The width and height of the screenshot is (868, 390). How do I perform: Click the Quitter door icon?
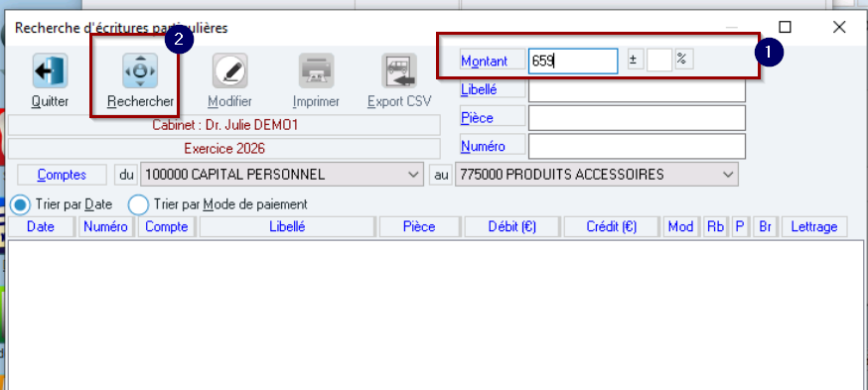(51, 70)
